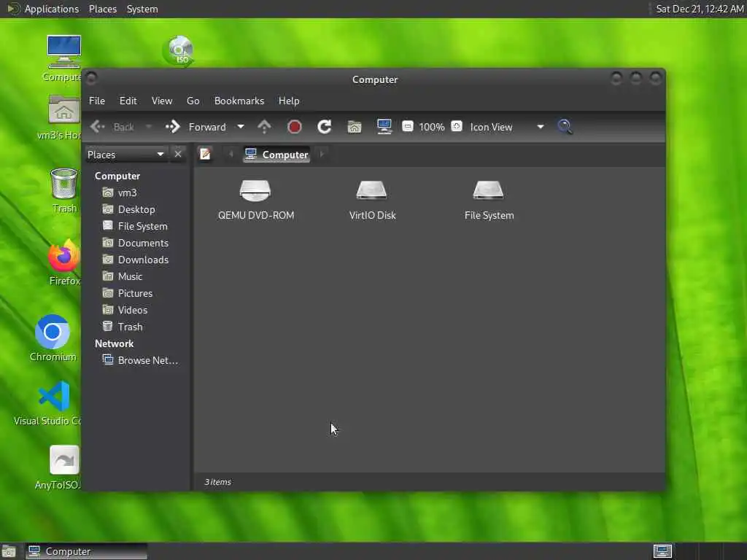Open the Forward history dropdown arrow

241,127
